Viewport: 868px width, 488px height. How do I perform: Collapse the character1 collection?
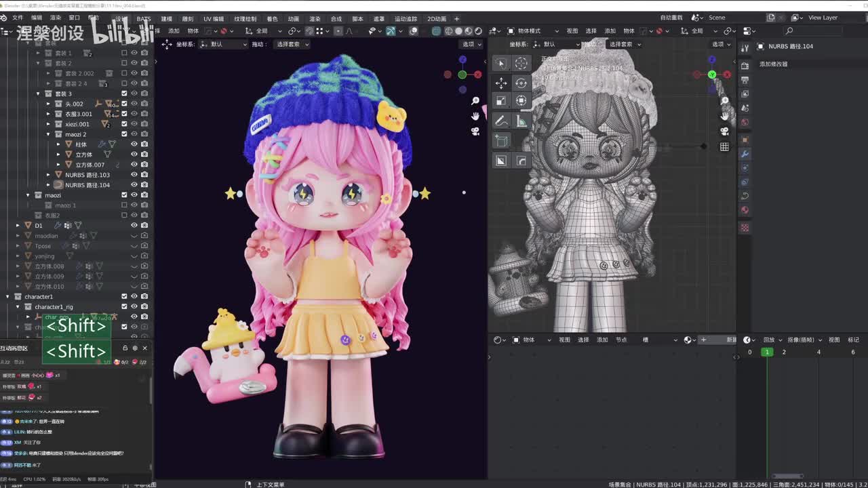(x=7, y=296)
